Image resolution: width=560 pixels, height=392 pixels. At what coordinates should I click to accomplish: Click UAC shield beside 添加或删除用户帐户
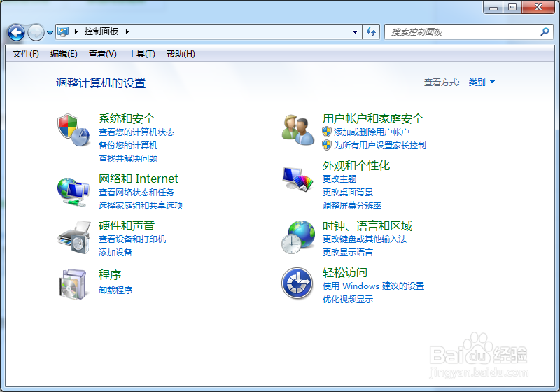tap(327, 132)
